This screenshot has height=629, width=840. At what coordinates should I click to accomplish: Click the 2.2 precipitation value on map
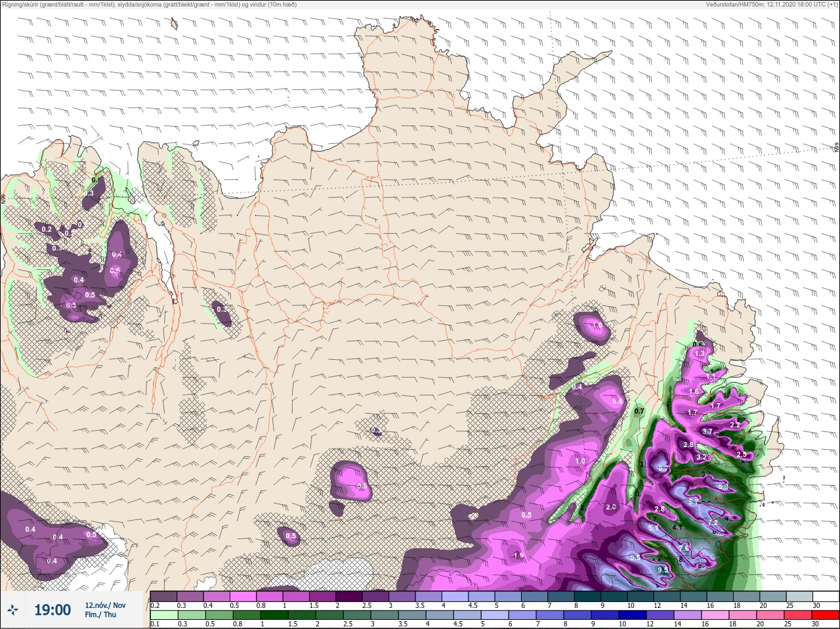coord(735,425)
